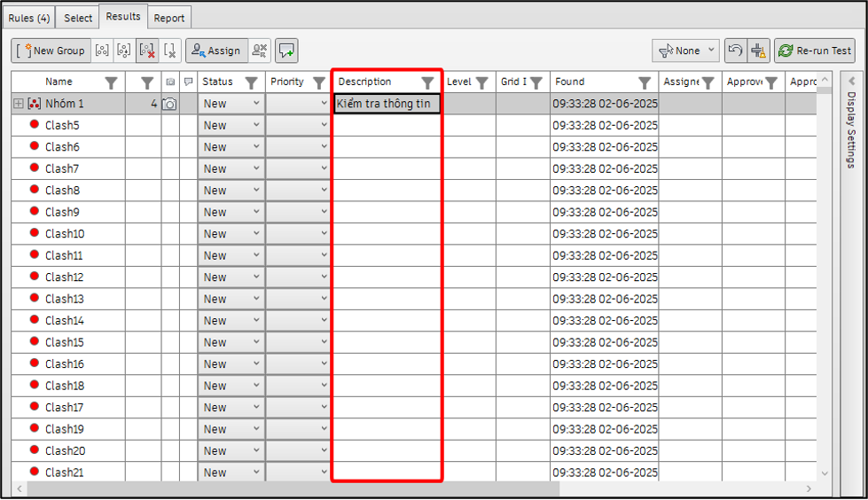Click the Group Selected Clashes icon
The width and height of the screenshot is (868, 500).
click(102, 51)
